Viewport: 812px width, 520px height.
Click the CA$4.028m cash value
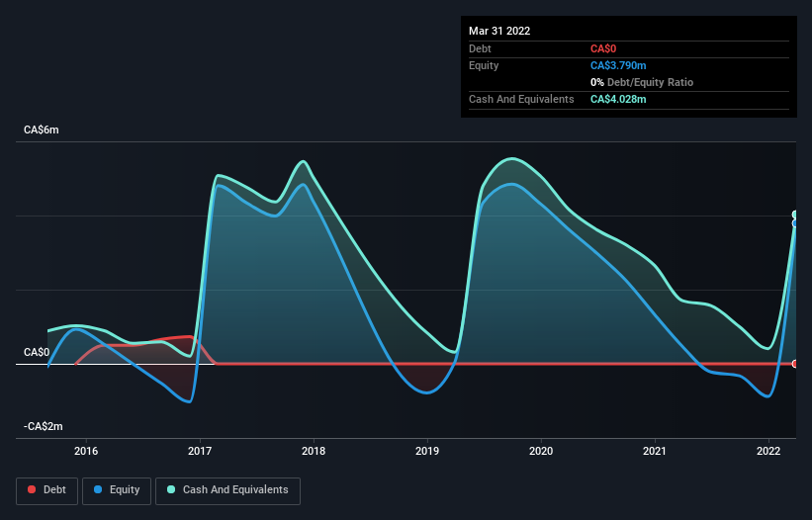pyautogui.click(x=618, y=99)
